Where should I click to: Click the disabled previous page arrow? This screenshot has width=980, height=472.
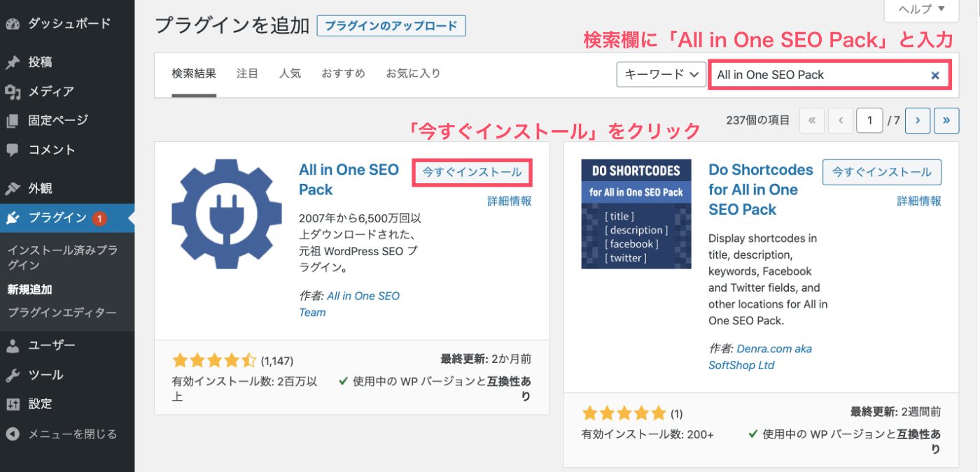pos(841,120)
